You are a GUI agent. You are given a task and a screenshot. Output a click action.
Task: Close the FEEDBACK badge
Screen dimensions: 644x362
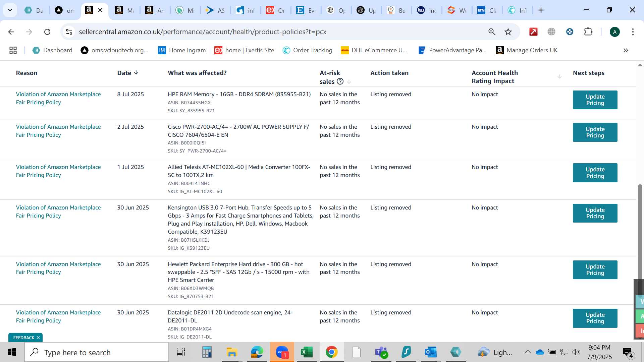[x=38, y=338]
